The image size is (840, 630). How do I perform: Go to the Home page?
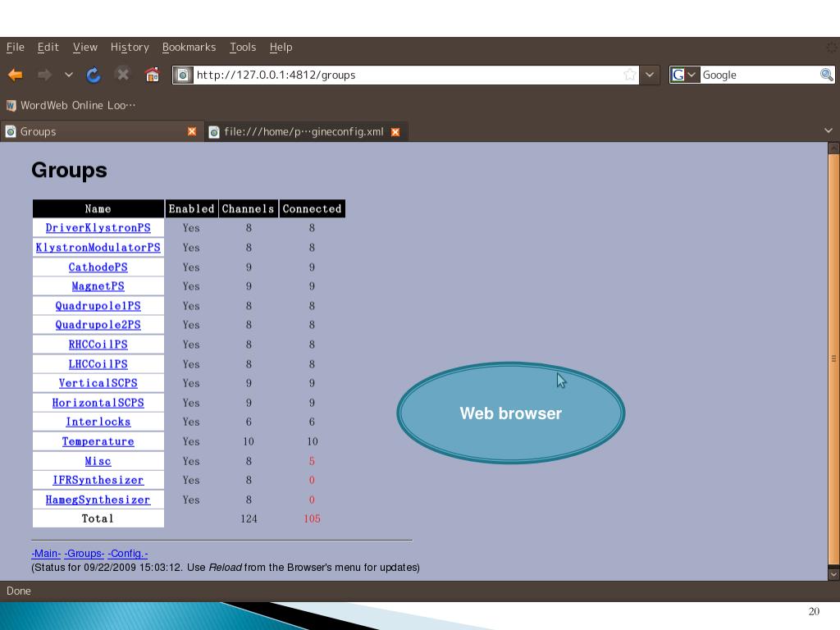point(152,75)
